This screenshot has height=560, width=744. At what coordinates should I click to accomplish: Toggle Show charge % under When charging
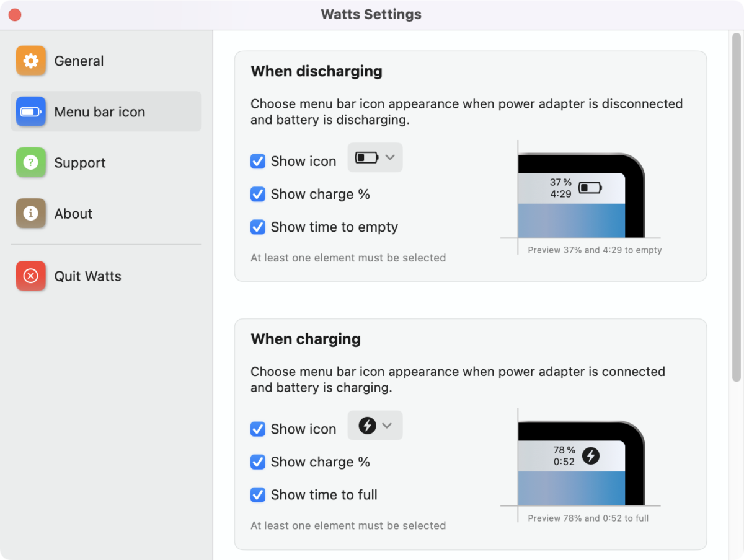tap(258, 462)
